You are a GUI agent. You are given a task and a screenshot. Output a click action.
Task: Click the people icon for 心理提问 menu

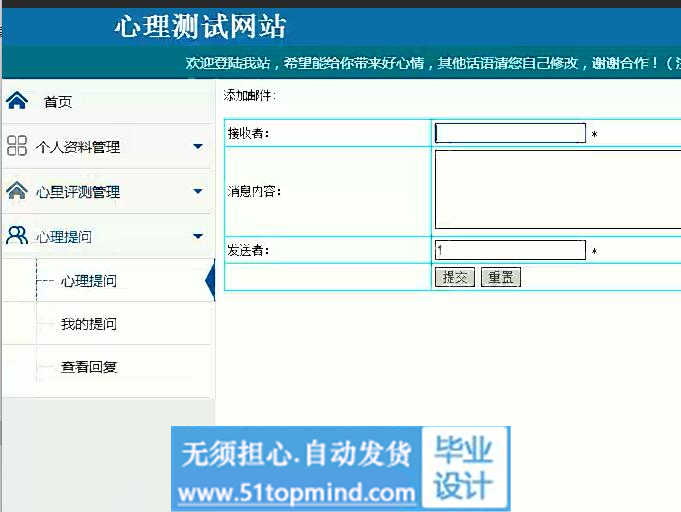17,236
